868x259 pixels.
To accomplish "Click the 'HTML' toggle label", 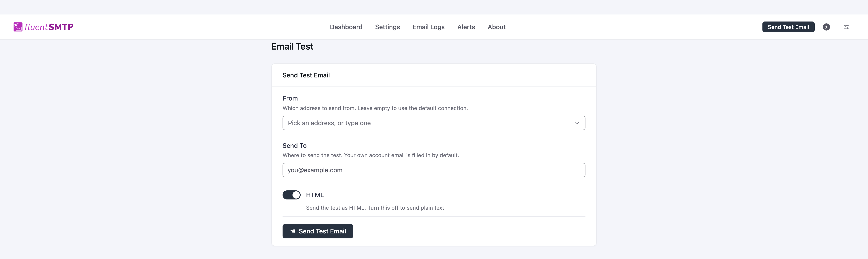I will [x=315, y=195].
